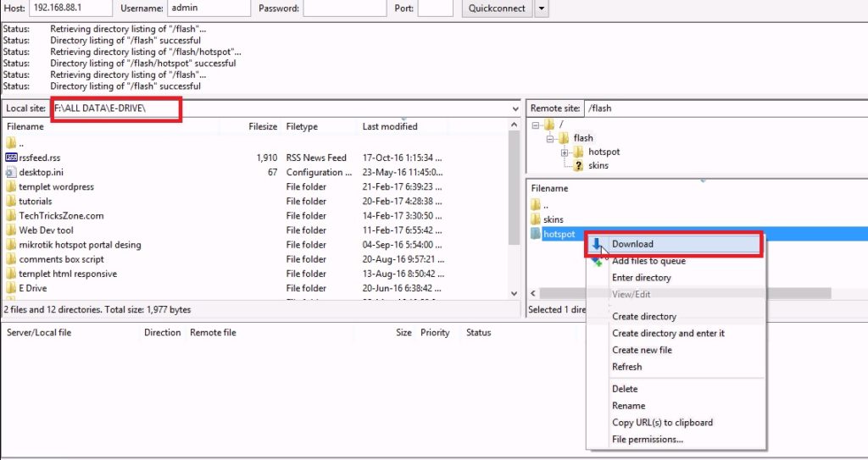Screen dimensions: 868x460
Task: Select the mikrotik hotspot portal desing folder icon
Action: click(x=11, y=245)
